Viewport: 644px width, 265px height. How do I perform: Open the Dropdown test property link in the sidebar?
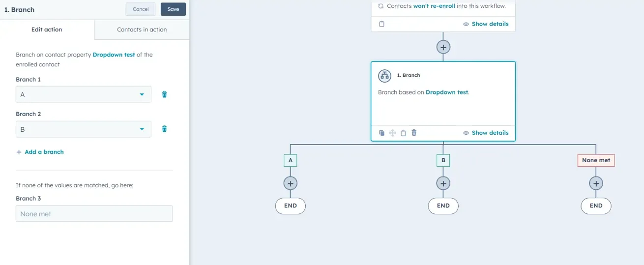tap(114, 55)
